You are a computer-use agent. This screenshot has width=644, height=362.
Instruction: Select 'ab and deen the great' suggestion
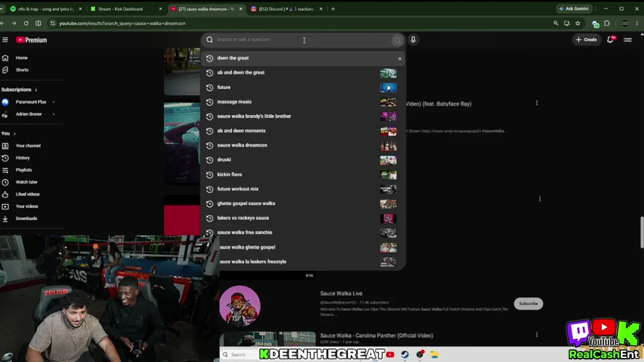[303, 72]
